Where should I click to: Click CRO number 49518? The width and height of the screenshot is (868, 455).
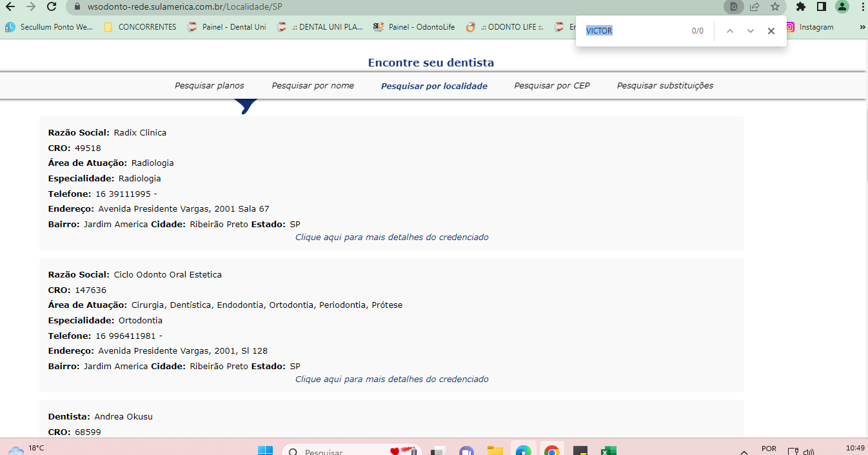[88, 148]
